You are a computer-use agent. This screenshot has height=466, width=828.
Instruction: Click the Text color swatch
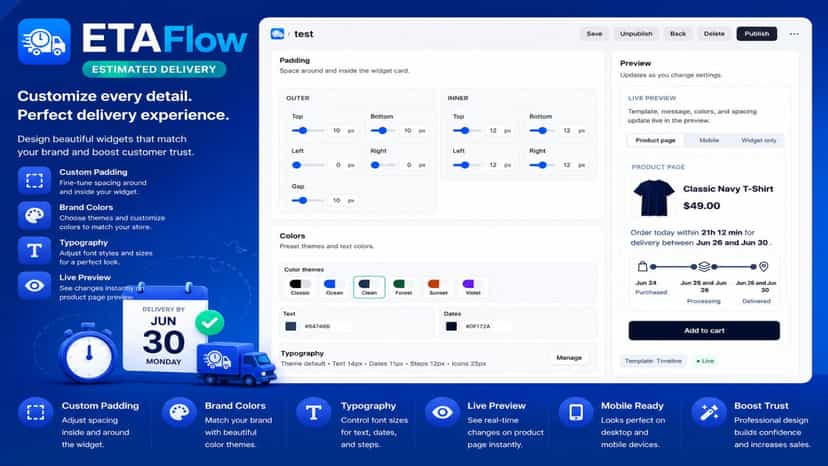point(290,327)
